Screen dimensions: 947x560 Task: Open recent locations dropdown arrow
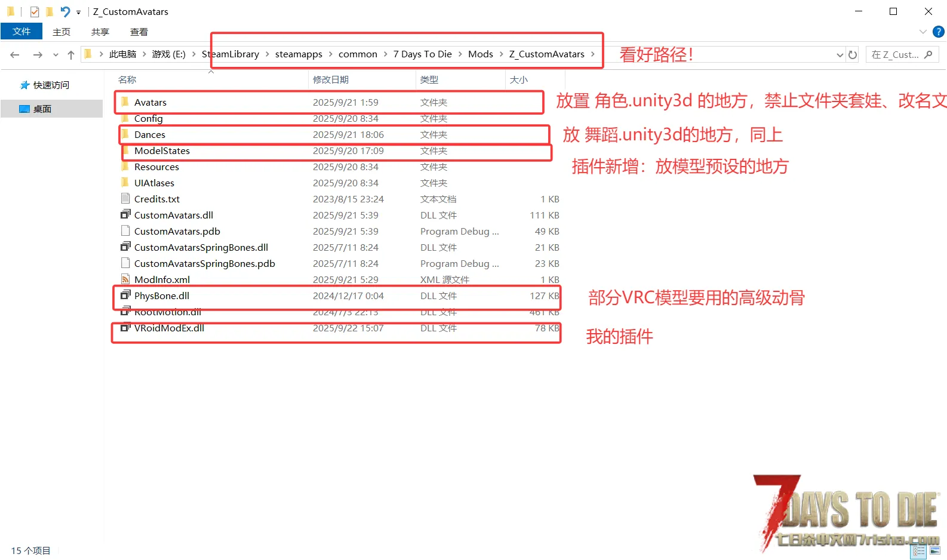[56, 55]
